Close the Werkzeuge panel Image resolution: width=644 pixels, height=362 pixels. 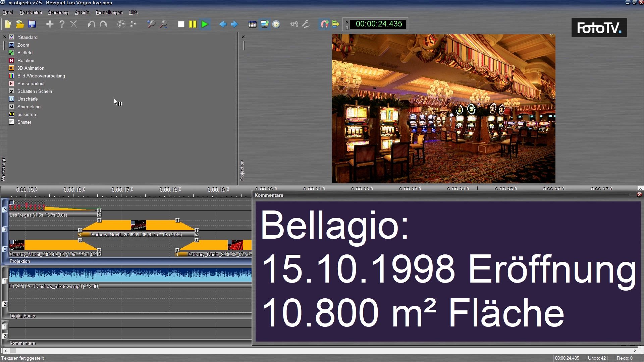coord(4,37)
